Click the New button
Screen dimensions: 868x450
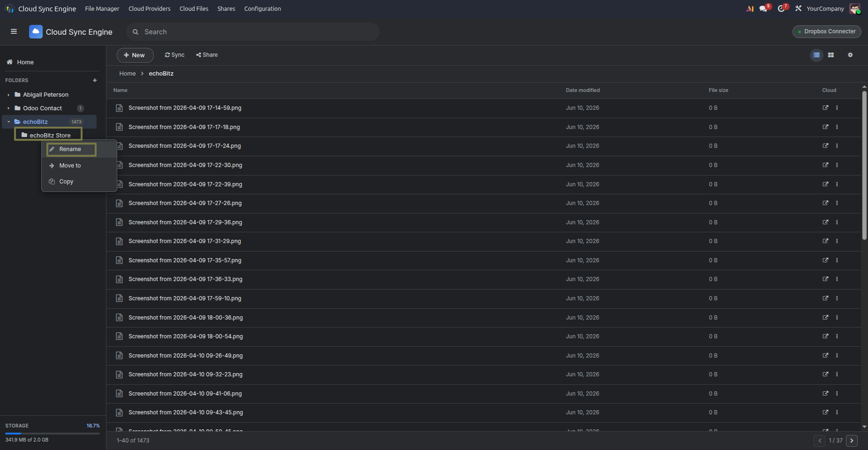[135, 55]
